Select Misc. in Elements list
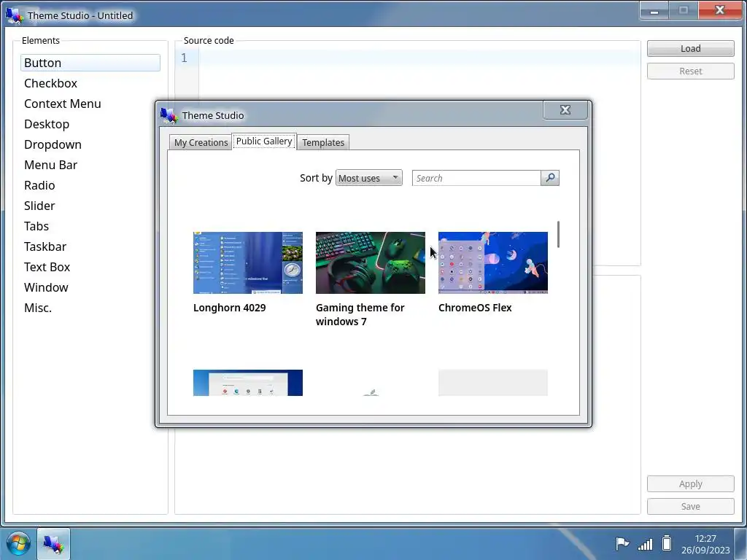The height and width of the screenshot is (560, 747). pyautogui.click(x=90, y=308)
